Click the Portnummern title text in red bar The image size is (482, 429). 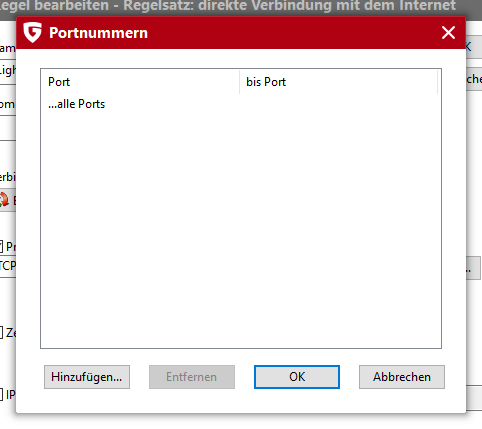pyautogui.click(x=98, y=33)
